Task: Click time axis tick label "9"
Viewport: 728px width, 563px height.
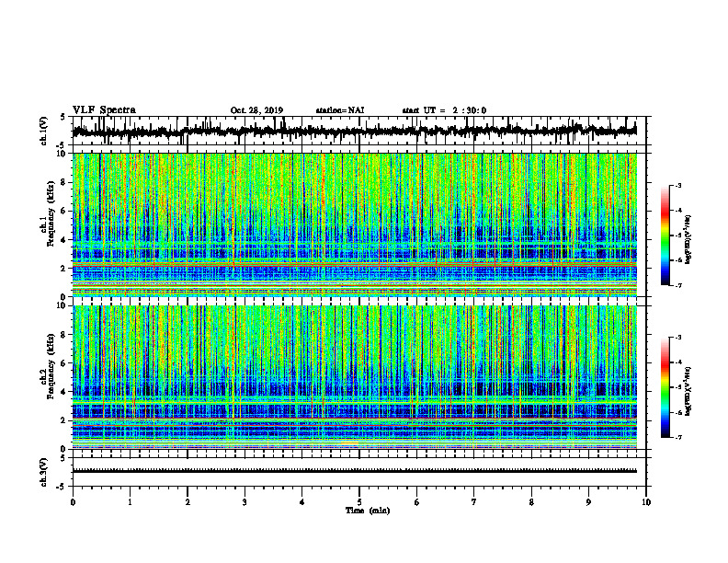Action: click(588, 502)
